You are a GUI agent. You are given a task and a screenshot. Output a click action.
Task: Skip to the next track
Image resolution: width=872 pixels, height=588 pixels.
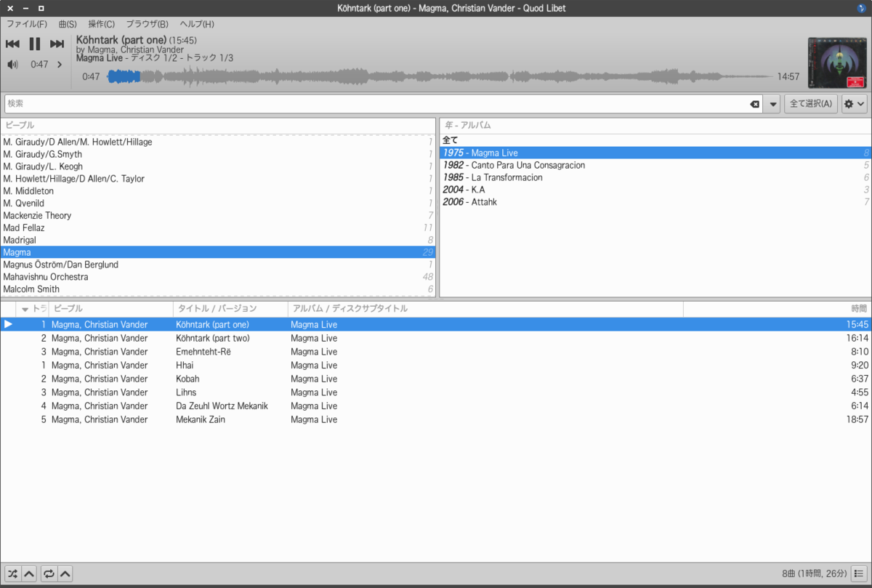click(57, 44)
